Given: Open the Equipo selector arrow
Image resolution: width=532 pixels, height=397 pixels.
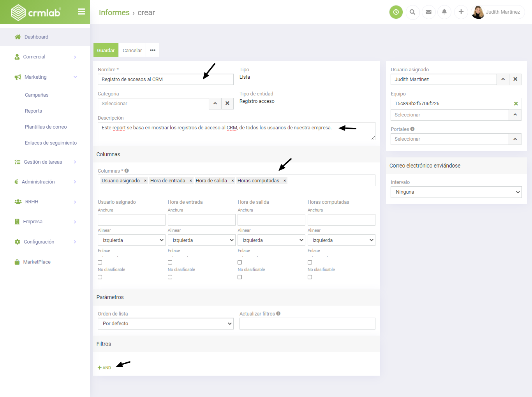Looking at the screenshot, I should (515, 115).
